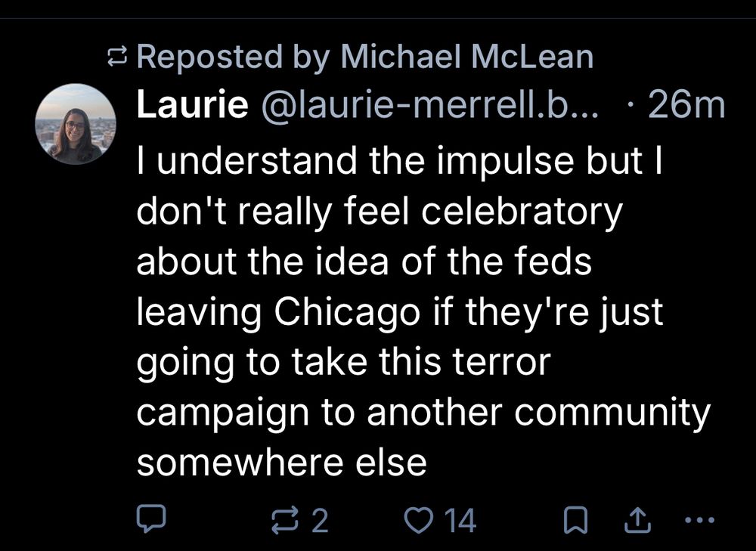The width and height of the screenshot is (756, 551).
Task: Click the repost count '2'
Action: coord(320,520)
